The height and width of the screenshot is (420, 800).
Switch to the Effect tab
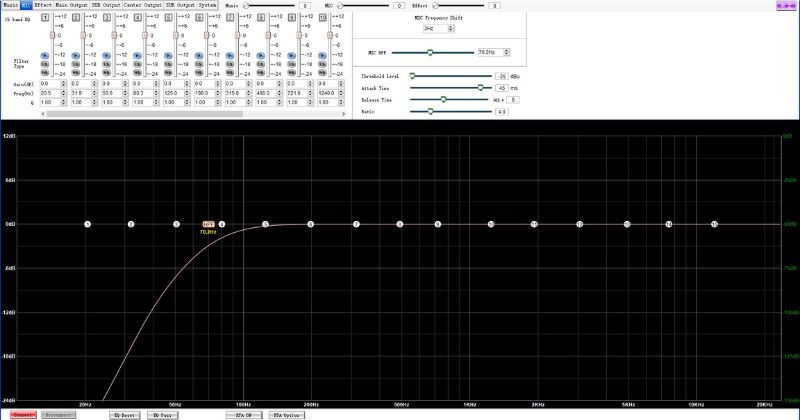(x=43, y=5)
